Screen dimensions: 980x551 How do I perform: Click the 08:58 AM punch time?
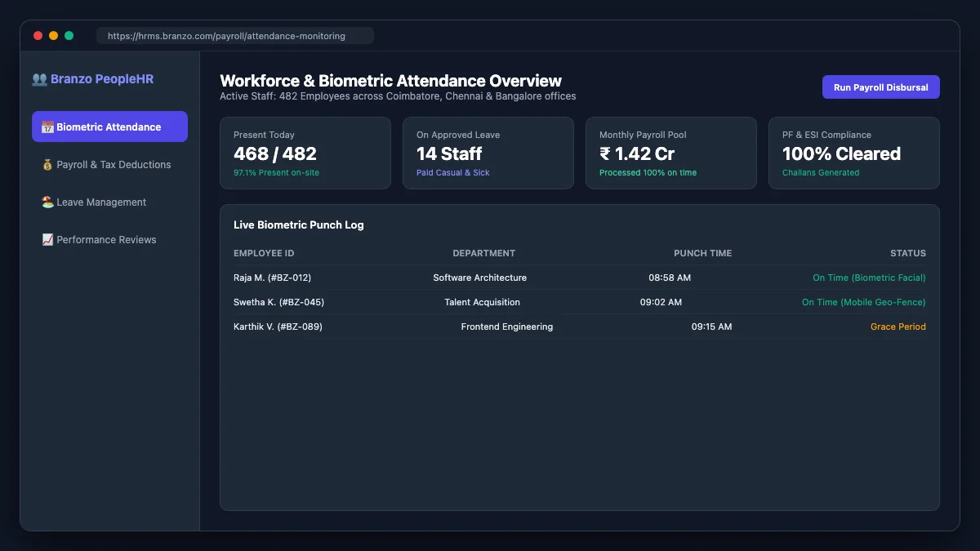coord(670,278)
